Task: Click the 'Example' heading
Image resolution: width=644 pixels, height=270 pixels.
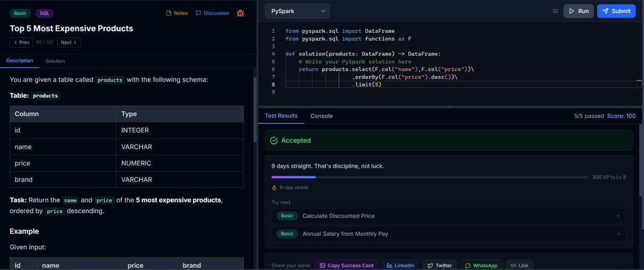Action: point(24,231)
